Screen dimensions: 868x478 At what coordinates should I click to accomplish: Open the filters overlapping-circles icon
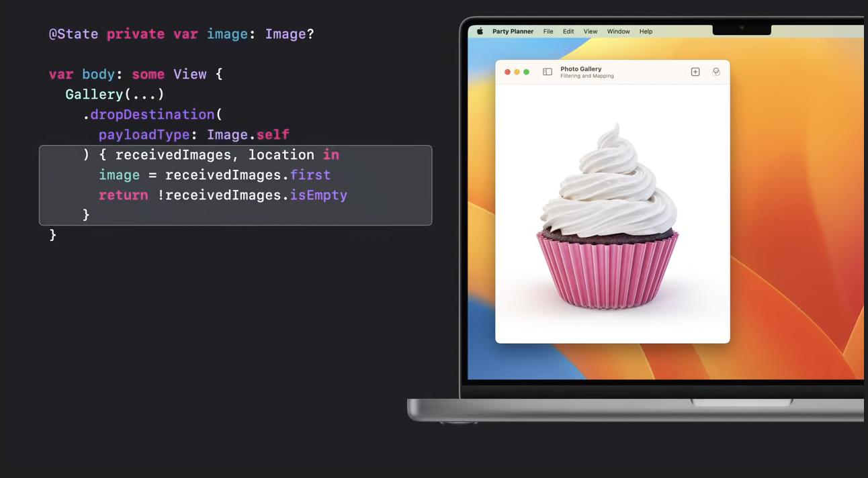[x=716, y=72]
